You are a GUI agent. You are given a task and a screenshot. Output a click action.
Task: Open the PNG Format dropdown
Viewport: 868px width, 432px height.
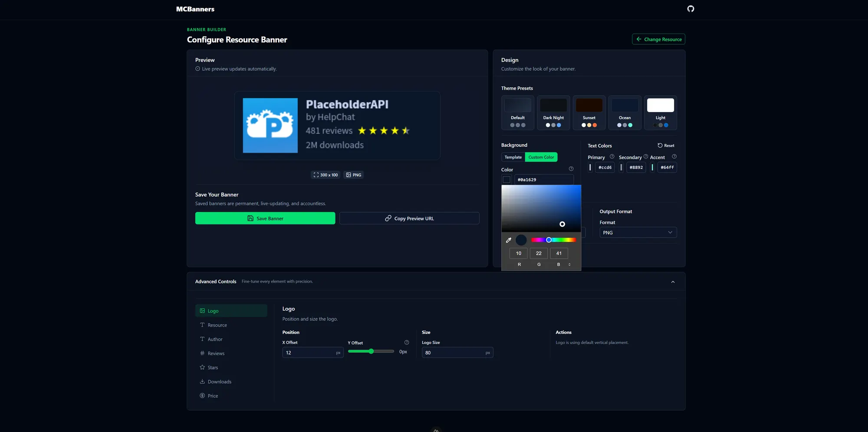(x=638, y=233)
